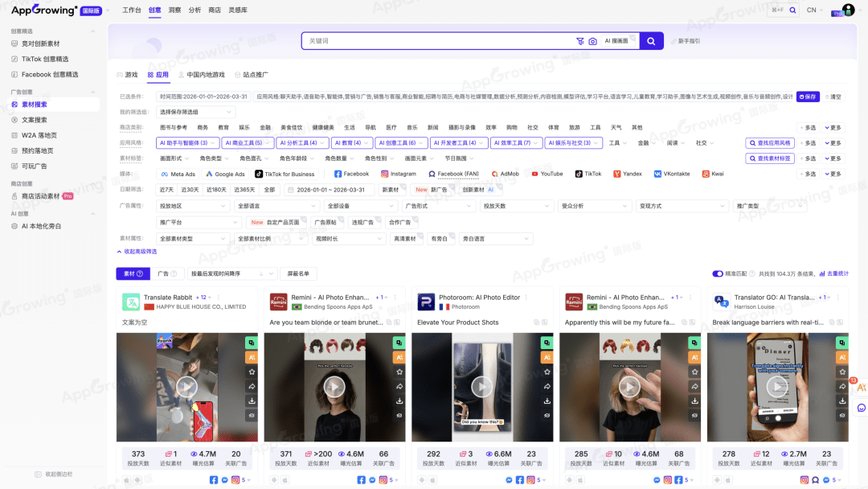Favorite the Translate Rabbit creative with star icon

click(x=252, y=372)
